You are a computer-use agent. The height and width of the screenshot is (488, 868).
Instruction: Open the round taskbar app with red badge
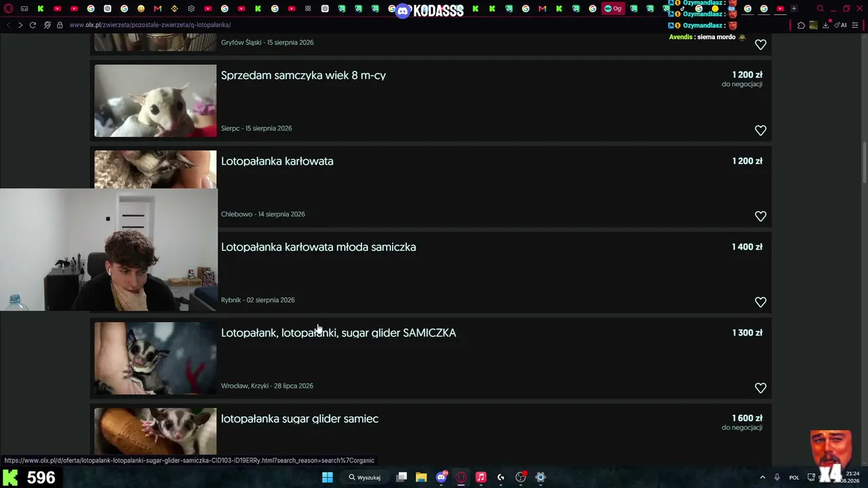point(521,477)
